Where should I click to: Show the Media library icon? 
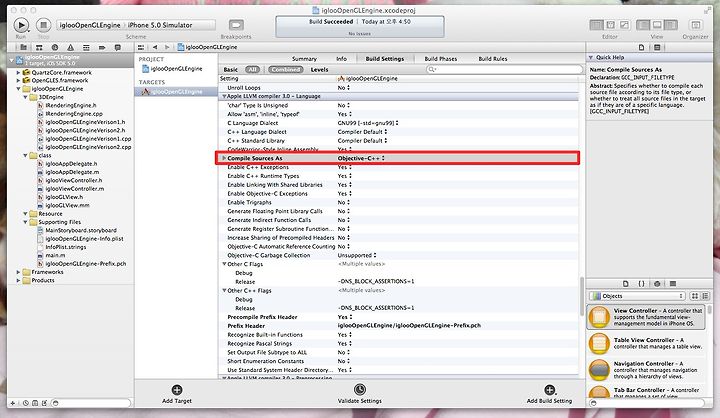click(x=673, y=284)
